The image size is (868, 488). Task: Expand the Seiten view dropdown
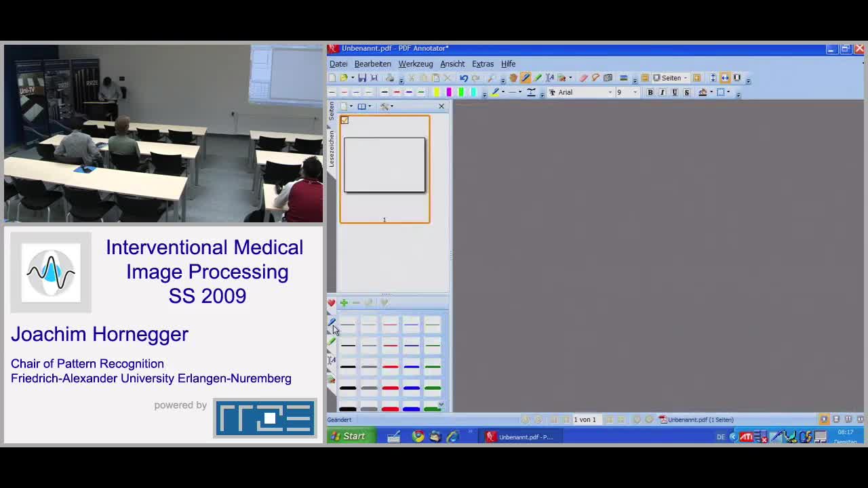[685, 78]
